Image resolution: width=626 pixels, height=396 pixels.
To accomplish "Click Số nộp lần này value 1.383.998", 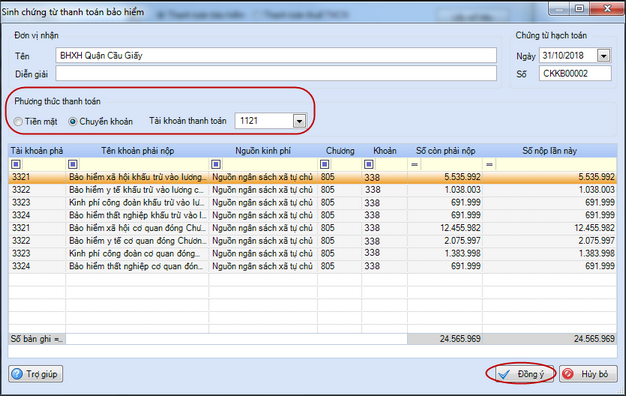I will point(596,253).
